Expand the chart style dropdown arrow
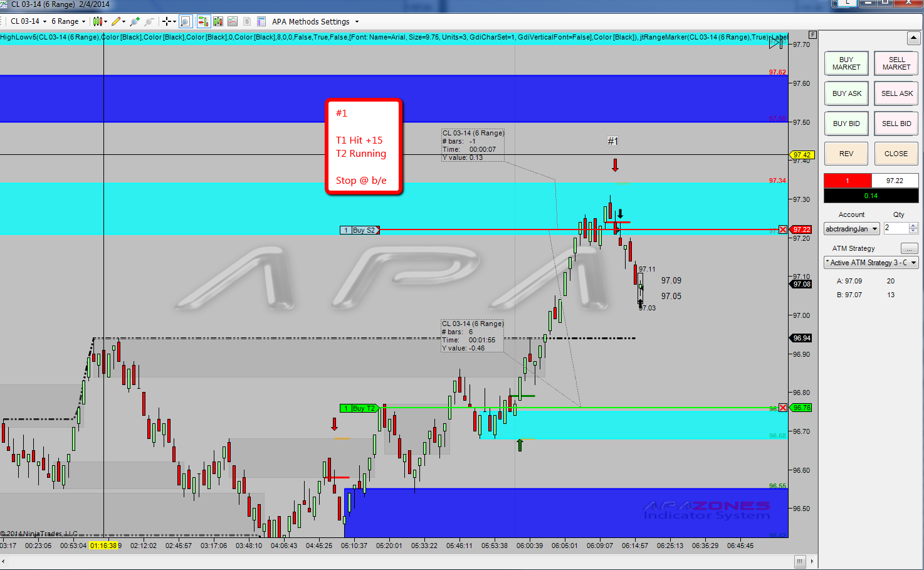Image resolution: width=924 pixels, height=570 pixels. coord(106,22)
